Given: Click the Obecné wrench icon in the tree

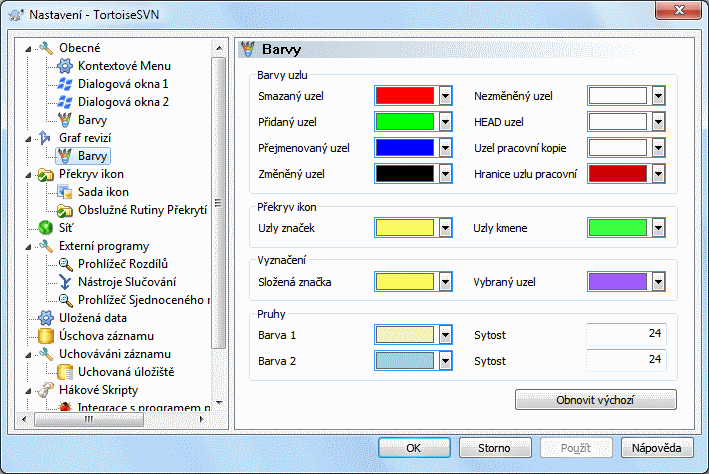Looking at the screenshot, I should coord(46,47).
